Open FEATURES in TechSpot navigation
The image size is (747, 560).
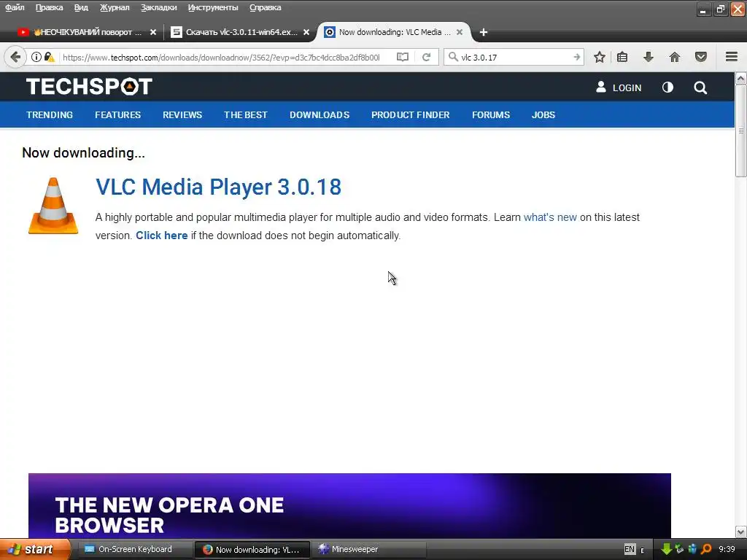(117, 114)
